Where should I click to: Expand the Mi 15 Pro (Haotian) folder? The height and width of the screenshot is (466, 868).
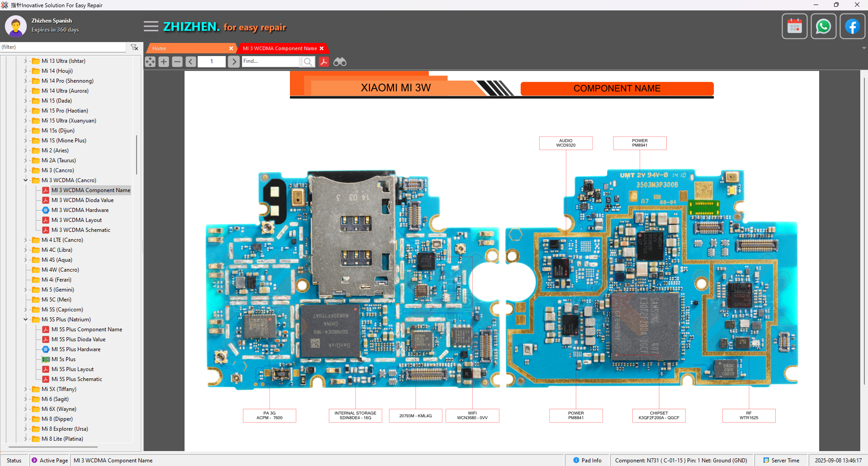[x=25, y=111]
